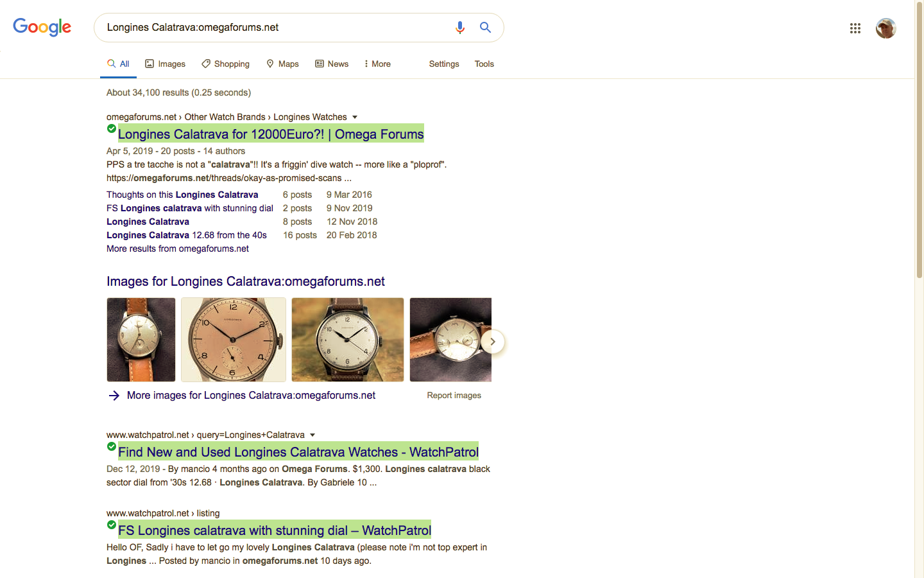This screenshot has height=578, width=924.
Task: Click the 'About 34,100 results' stats text
Action: tap(178, 92)
